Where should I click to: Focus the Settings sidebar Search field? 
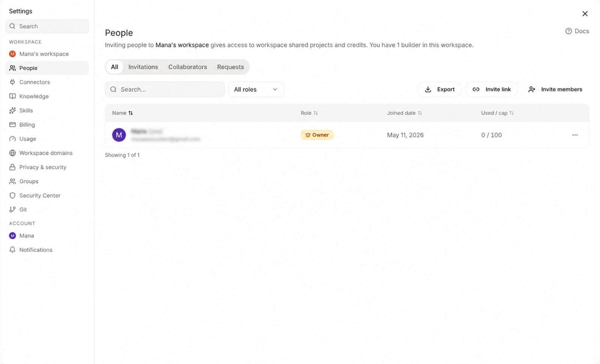(47, 26)
